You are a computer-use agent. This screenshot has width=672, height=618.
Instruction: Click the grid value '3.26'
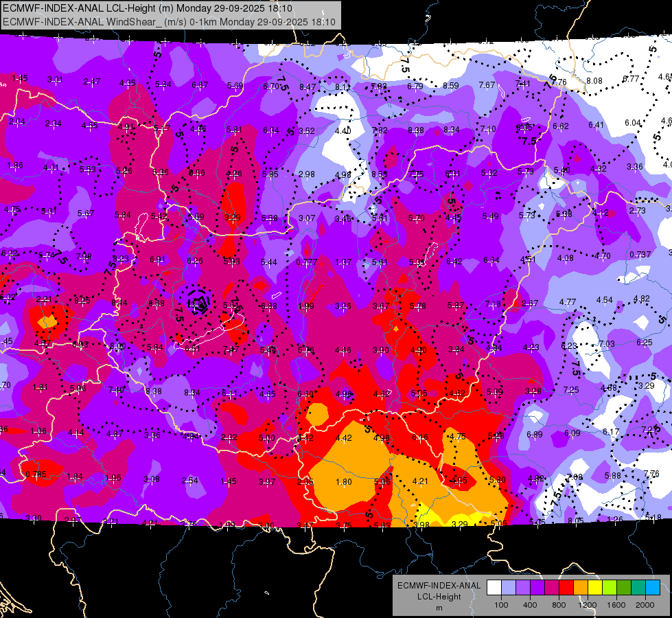pos(343,306)
